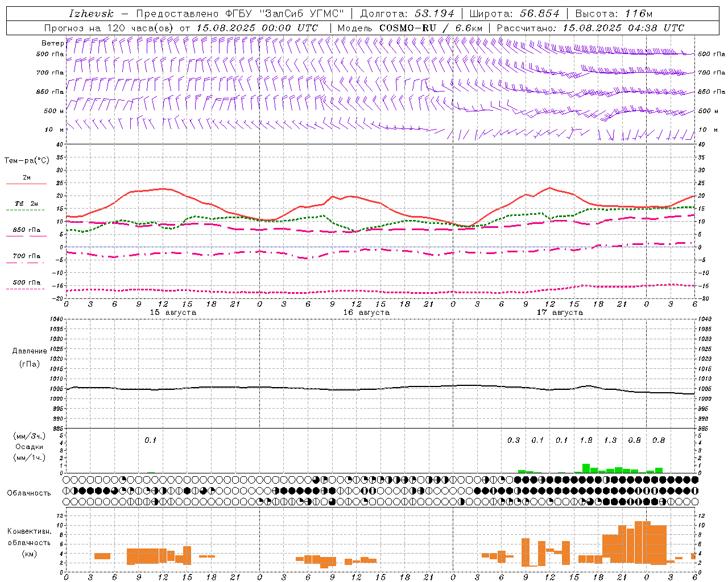The height and width of the screenshot is (582, 728).
Task: Select the 'Высота: 116м' text
Action: 614,14
